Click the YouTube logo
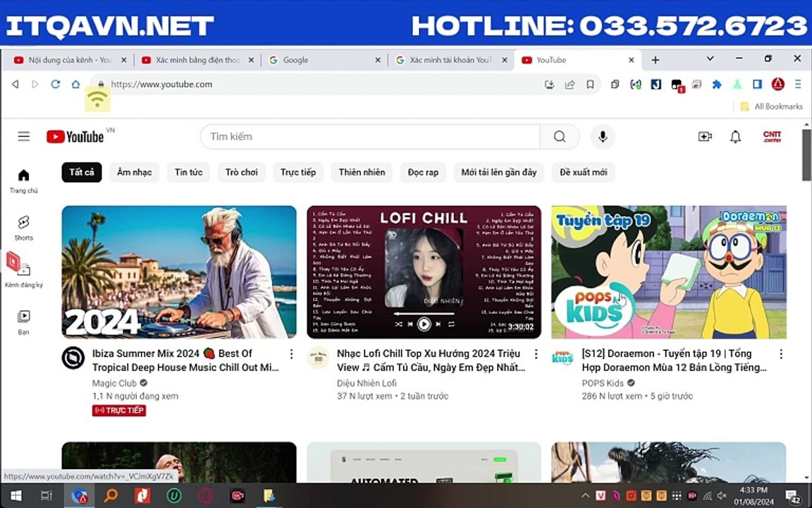 (x=75, y=136)
